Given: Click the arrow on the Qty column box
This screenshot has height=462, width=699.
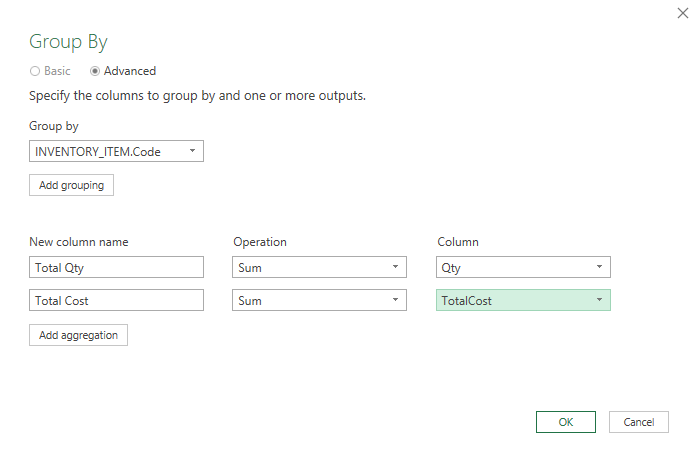Looking at the screenshot, I should (x=599, y=267).
